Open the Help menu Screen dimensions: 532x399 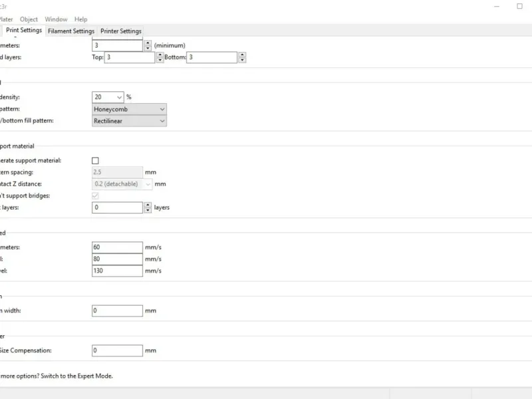point(81,19)
